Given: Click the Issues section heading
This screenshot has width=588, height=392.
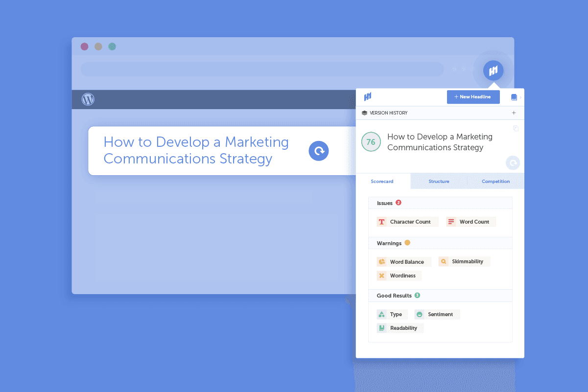Looking at the screenshot, I should [384, 203].
